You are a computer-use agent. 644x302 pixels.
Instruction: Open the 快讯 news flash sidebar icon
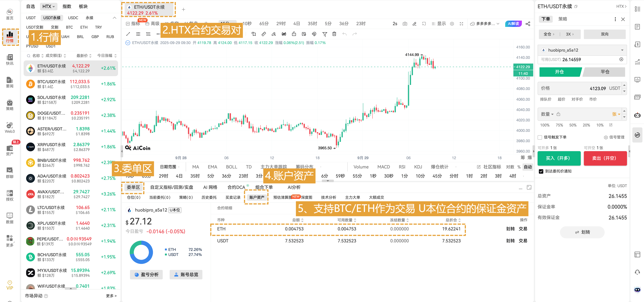[x=9, y=60]
